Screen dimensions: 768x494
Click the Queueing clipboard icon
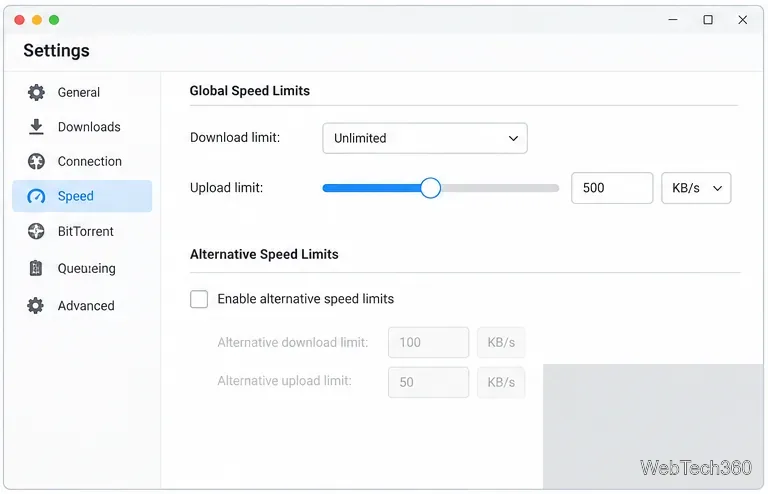36,268
